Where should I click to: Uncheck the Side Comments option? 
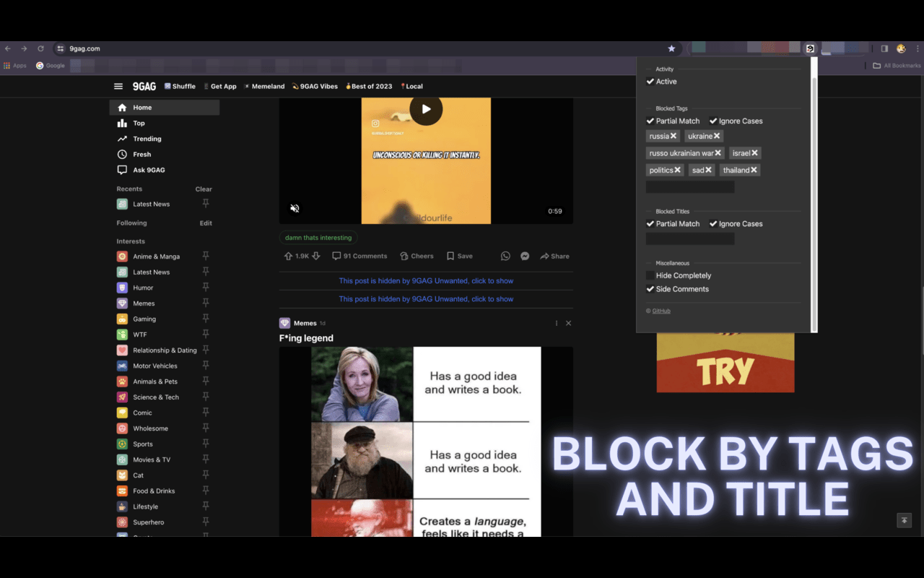click(650, 289)
